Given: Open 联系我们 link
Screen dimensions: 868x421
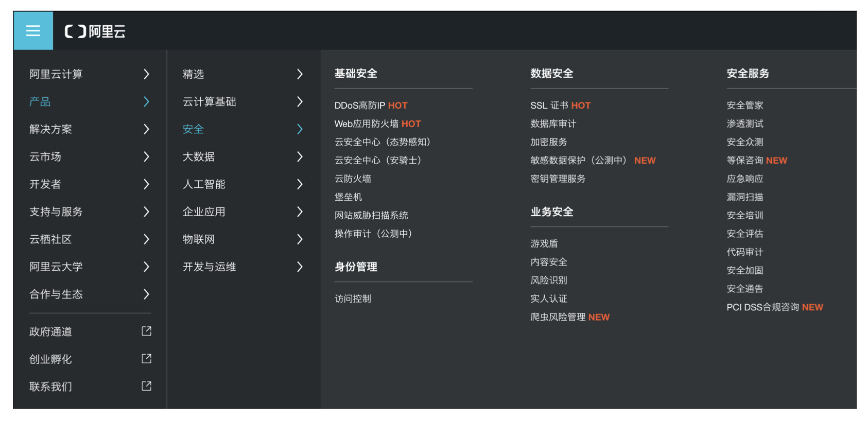Looking at the screenshot, I should point(50,387).
